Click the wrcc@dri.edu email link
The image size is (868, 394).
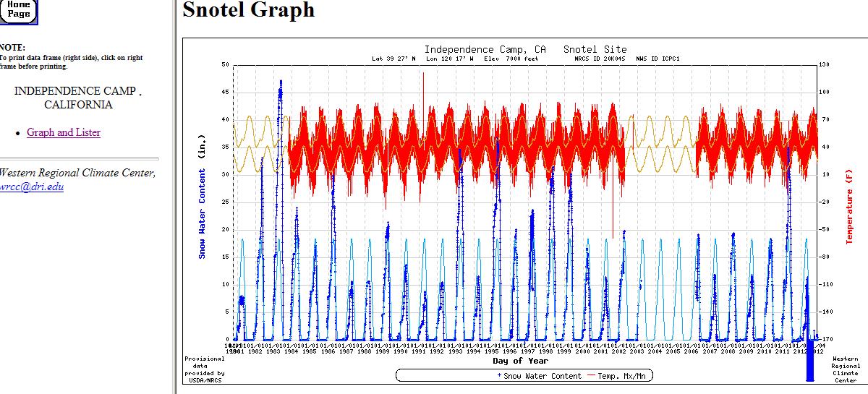[x=32, y=186]
